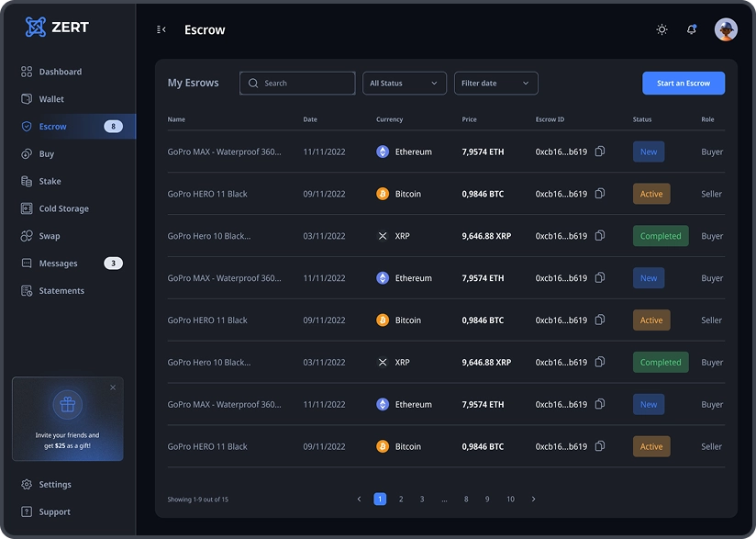
Task: Click Ethereum icon in first row
Action: coord(383,152)
